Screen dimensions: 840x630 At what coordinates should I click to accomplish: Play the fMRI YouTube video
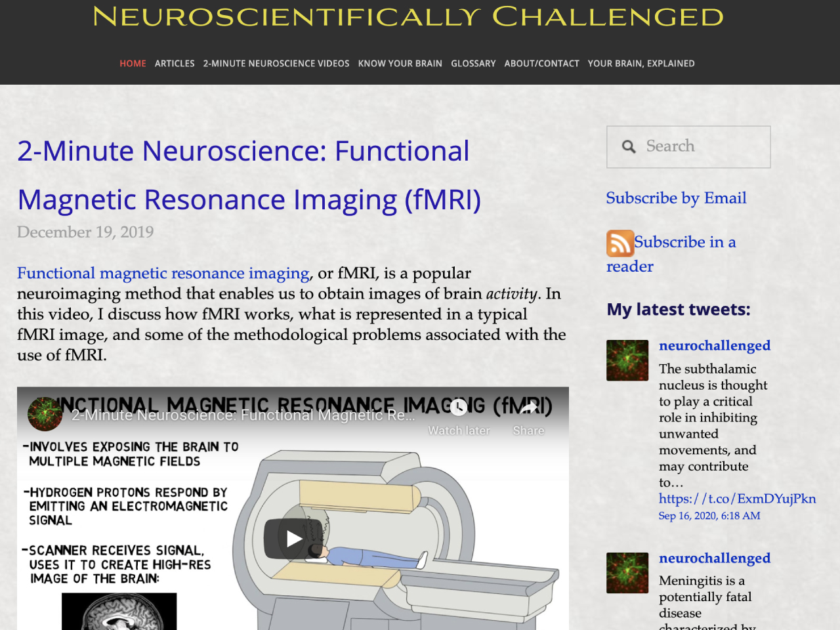pos(293,539)
